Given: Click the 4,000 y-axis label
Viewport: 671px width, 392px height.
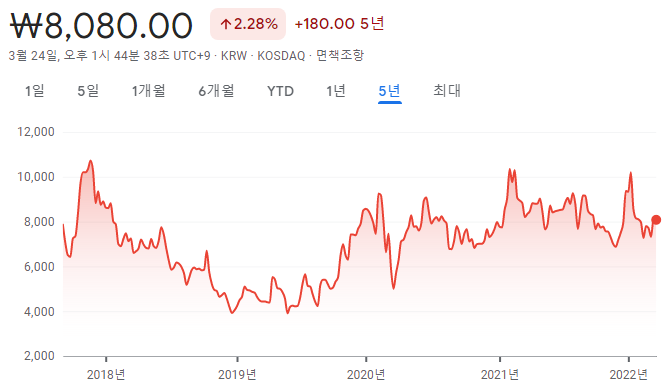Looking at the screenshot, I should 39,312.
